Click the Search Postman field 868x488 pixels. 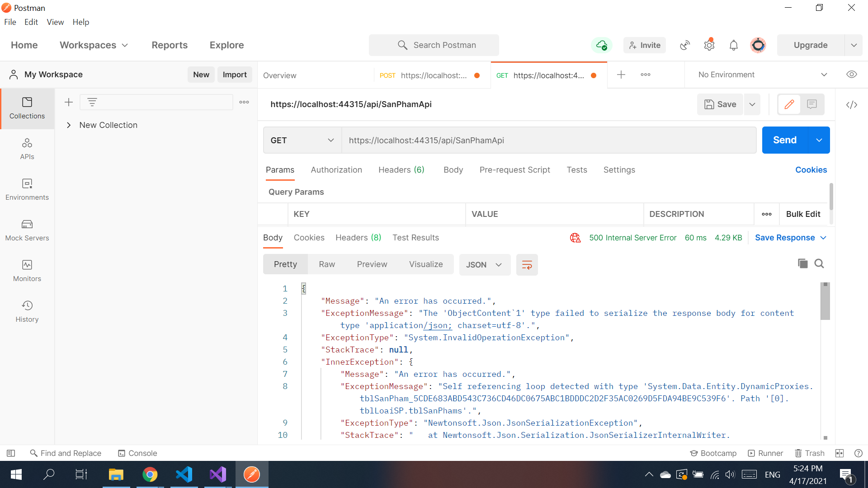pyautogui.click(x=434, y=45)
